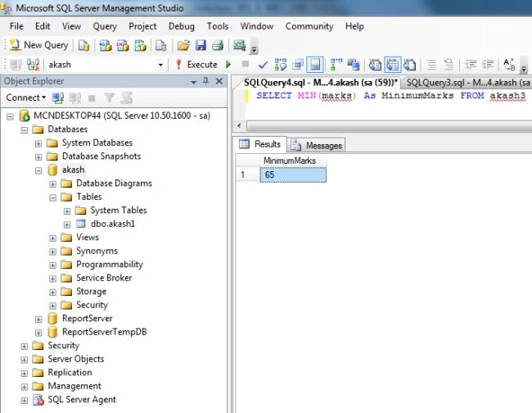Click Decrease Indent icon
532x413 pixels.
[x=471, y=65]
